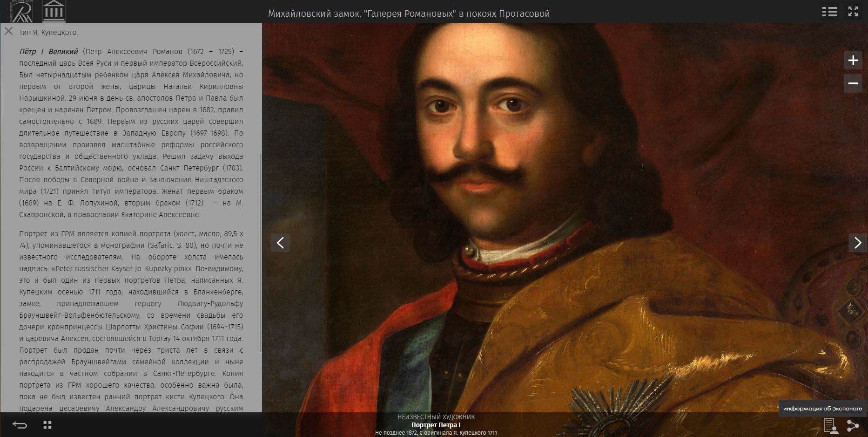The width and height of the screenshot is (868, 437).
Task: Zoom out of the portrait
Action: [853, 83]
